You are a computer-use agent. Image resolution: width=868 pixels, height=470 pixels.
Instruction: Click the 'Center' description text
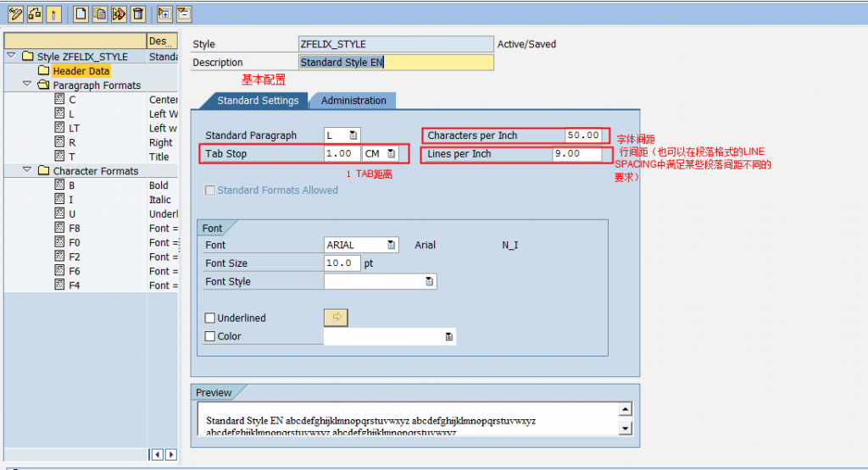[x=164, y=100]
